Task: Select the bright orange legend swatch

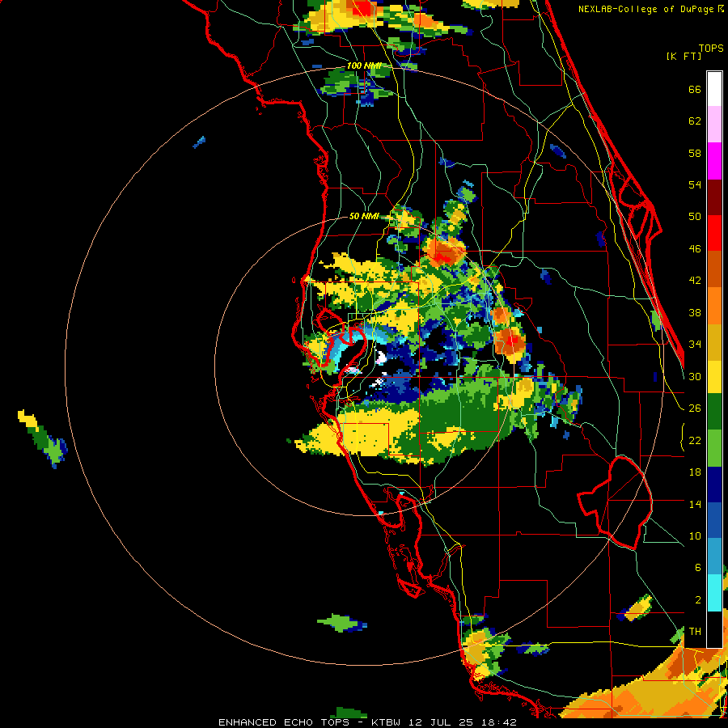Action: [714, 306]
